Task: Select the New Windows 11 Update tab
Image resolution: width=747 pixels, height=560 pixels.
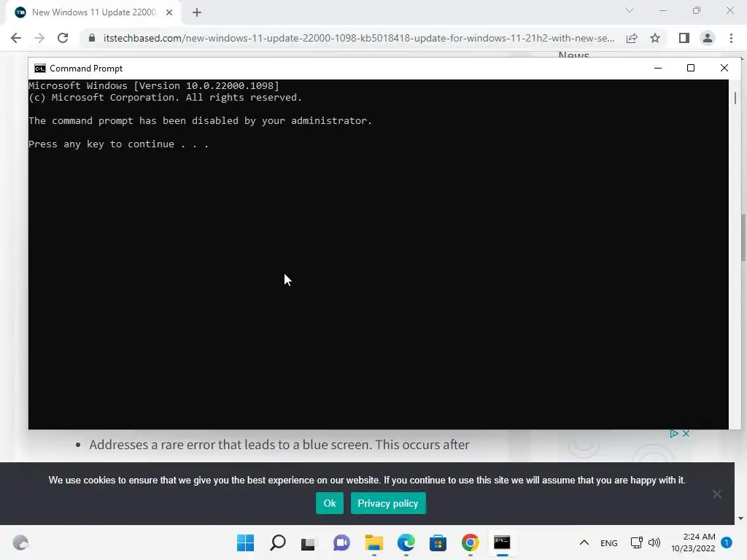Action: [x=93, y=12]
